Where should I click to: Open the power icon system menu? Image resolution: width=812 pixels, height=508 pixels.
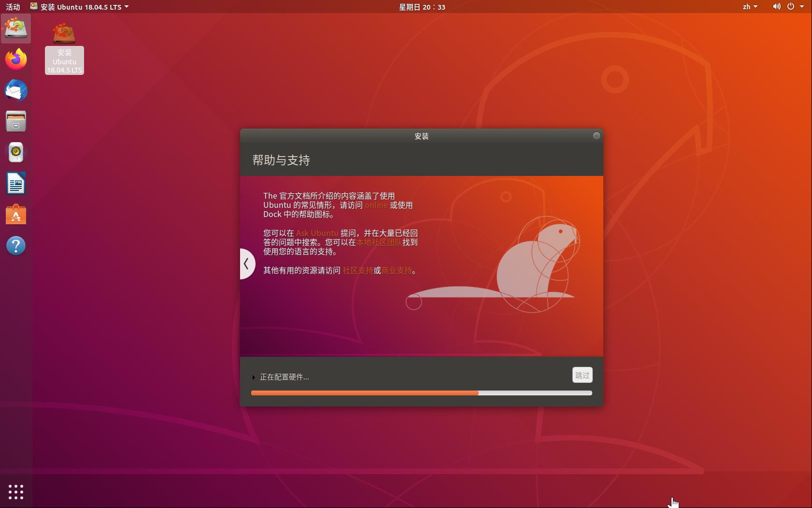[791, 7]
